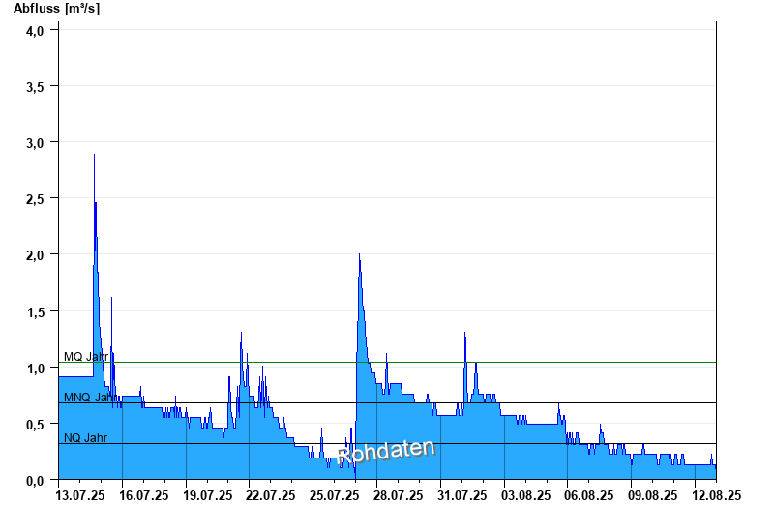Click the y-axis value '2,0'
Screen dimensions: 774x532
(x=35, y=256)
